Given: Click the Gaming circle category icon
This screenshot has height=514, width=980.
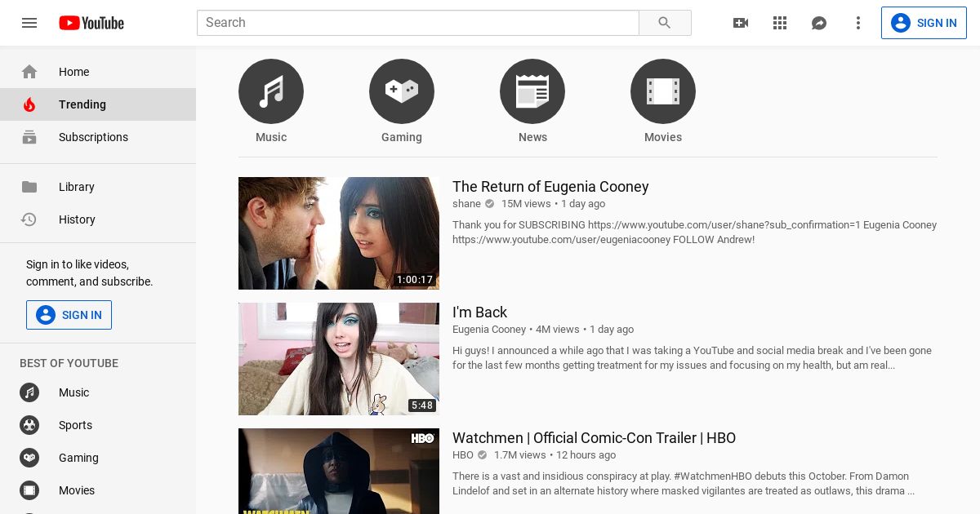Looking at the screenshot, I should (402, 91).
